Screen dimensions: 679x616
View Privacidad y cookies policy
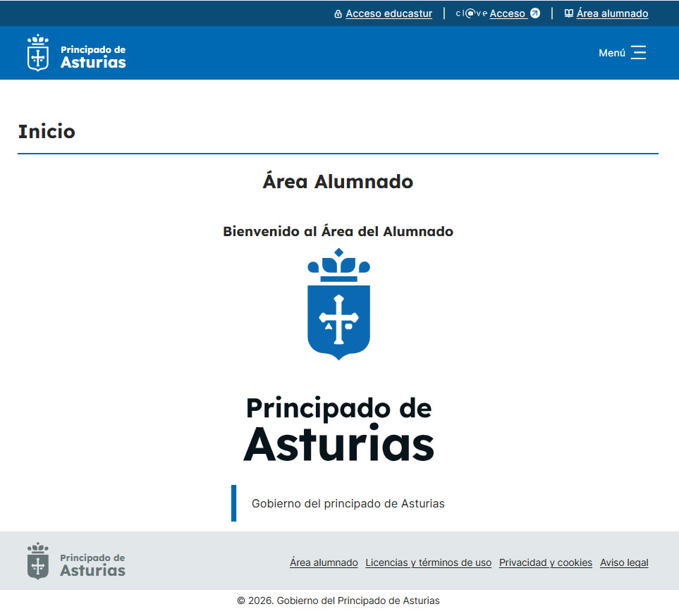pos(545,562)
